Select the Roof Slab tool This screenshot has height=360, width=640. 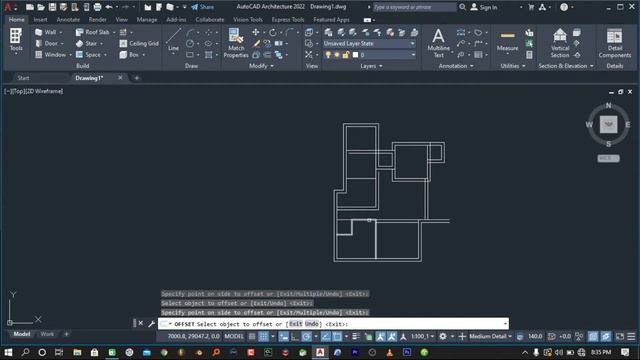(92, 32)
